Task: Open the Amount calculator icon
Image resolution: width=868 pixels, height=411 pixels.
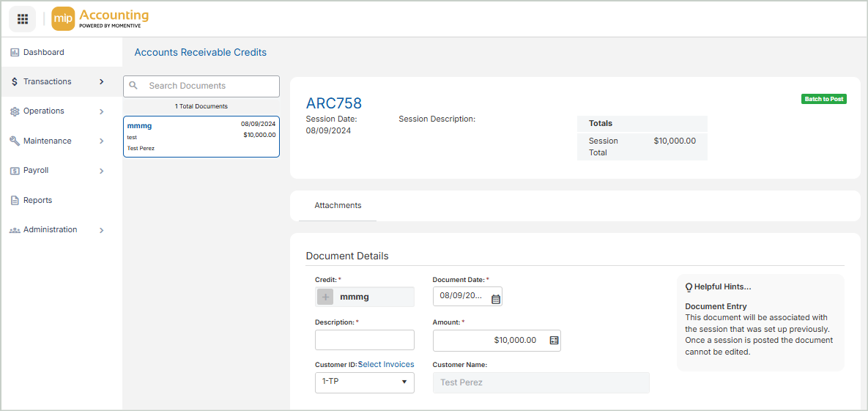Action: [x=554, y=341]
